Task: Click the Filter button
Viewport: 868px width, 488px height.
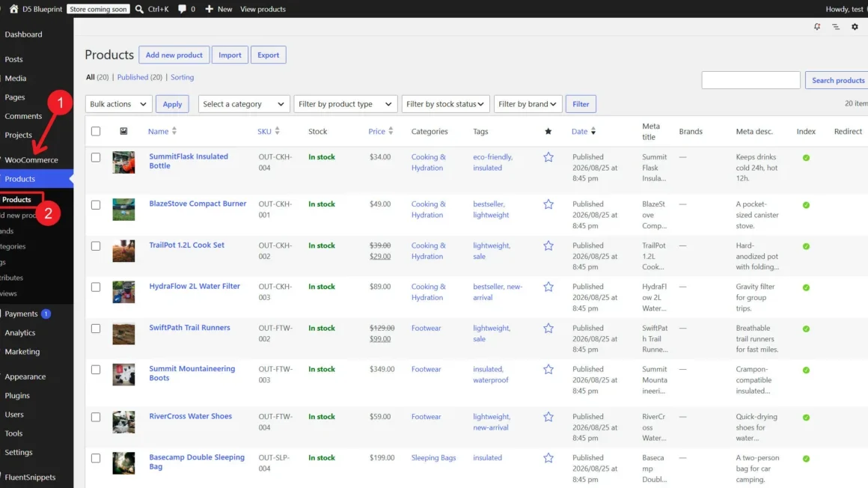Action: pos(581,104)
